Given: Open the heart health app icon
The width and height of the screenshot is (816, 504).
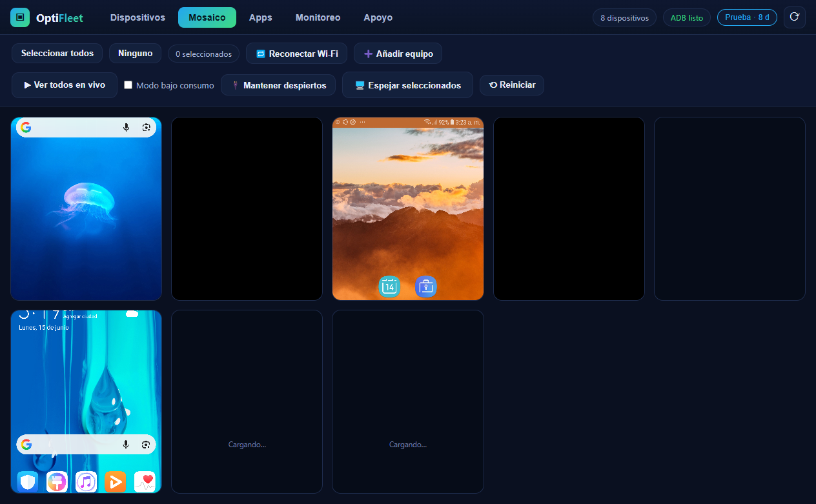Looking at the screenshot, I should (x=145, y=481).
